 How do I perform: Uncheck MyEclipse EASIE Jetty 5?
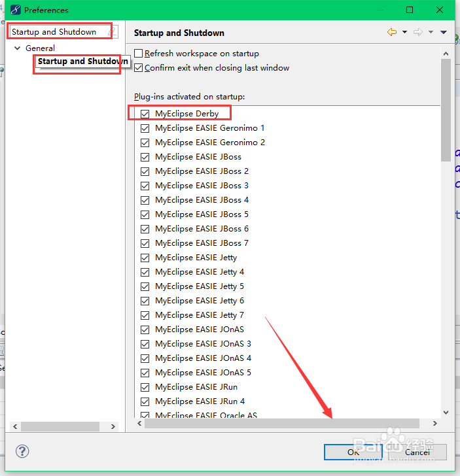(145, 286)
